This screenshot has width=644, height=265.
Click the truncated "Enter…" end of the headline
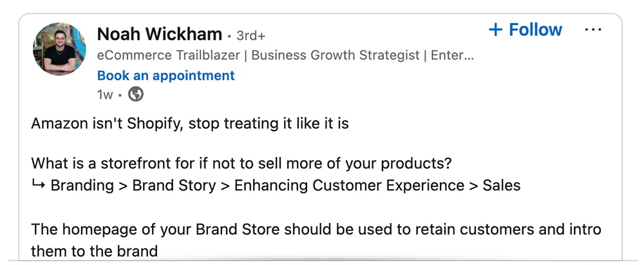point(452,55)
